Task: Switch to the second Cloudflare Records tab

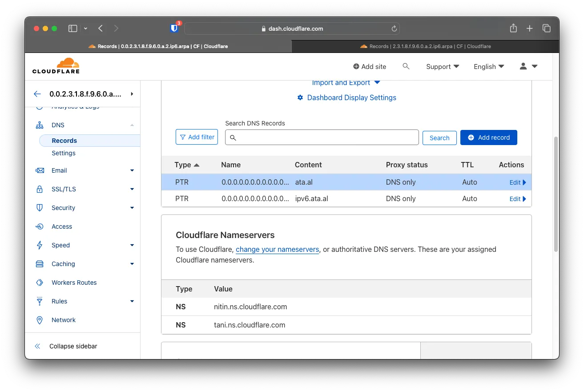Action: click(x=425, y=46)
